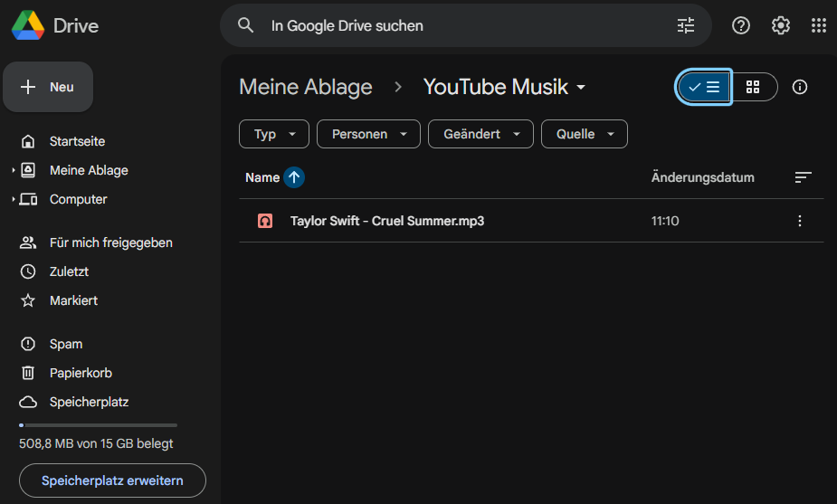Click the Markiert star icon

[28, 300]
